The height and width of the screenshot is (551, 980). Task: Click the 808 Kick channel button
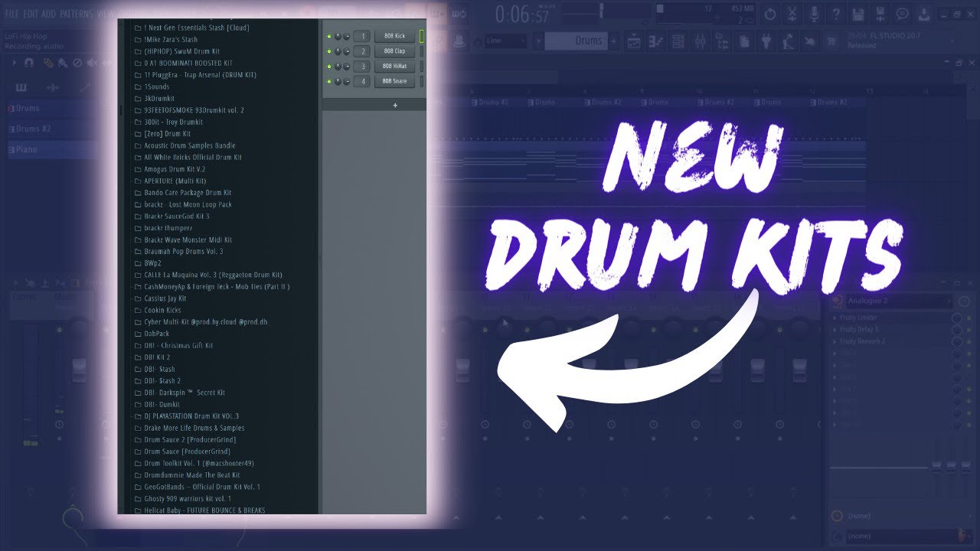(395, 37)
